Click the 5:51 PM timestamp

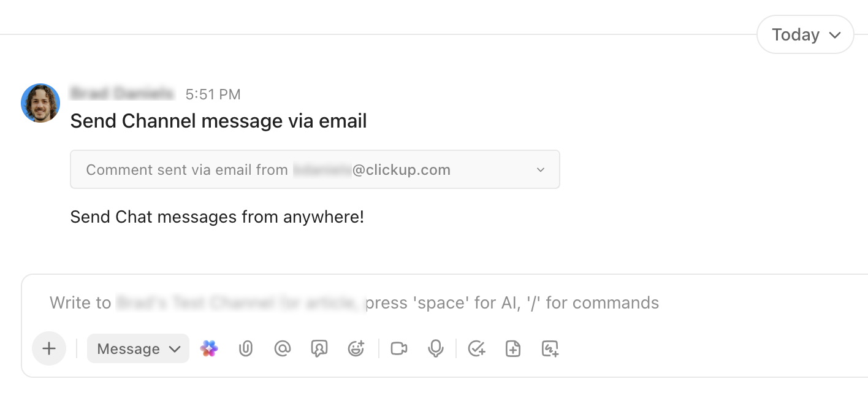point(213,94)
